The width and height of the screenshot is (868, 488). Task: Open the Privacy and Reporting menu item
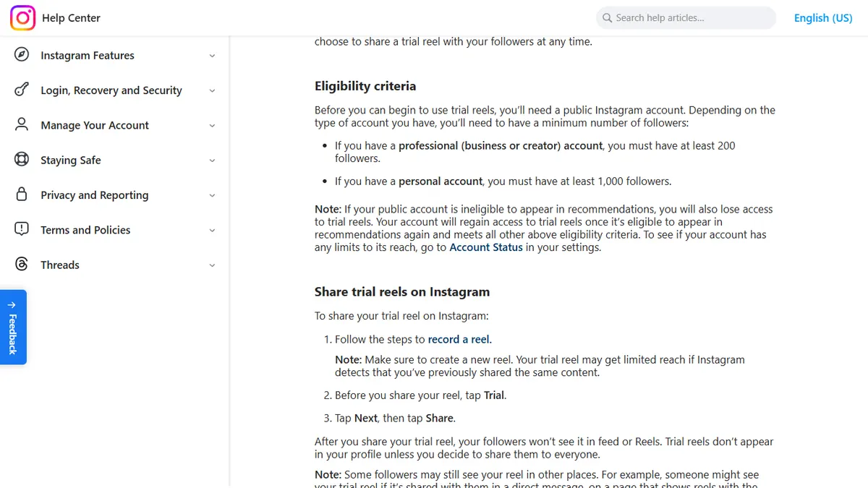(x=94, y=195)
